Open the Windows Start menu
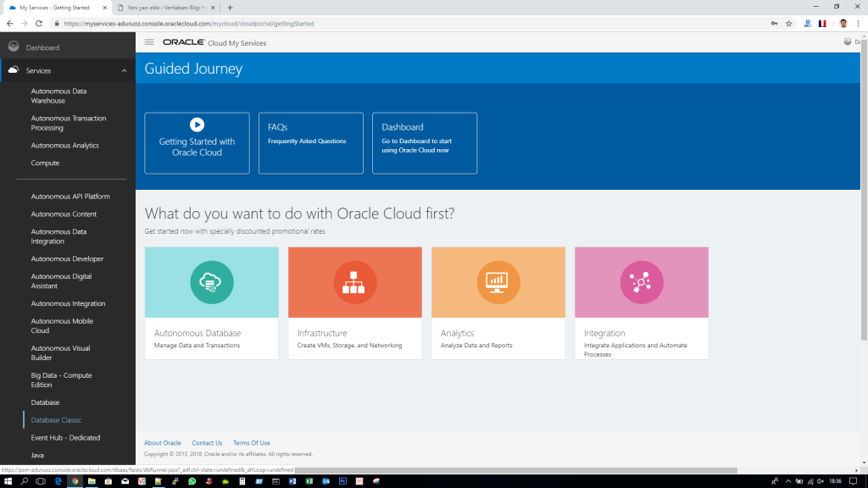This screenshot has width=868, height=488. 8,481
